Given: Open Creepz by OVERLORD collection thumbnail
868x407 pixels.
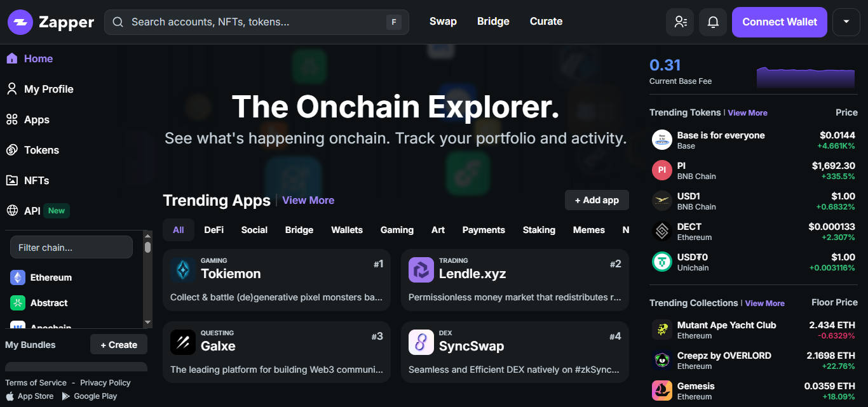Looking at the screenshot, I should point(662,360).
